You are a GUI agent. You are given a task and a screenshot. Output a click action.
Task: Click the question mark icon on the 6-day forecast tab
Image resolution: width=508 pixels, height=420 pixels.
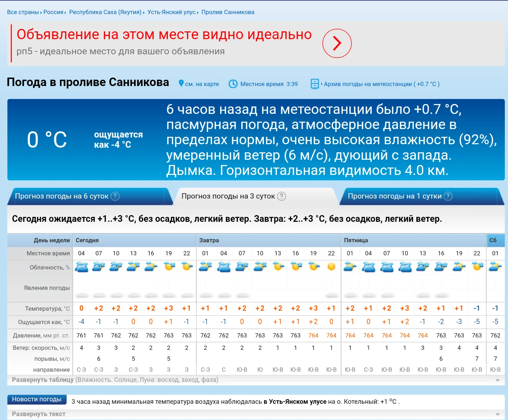pos(115,196)
